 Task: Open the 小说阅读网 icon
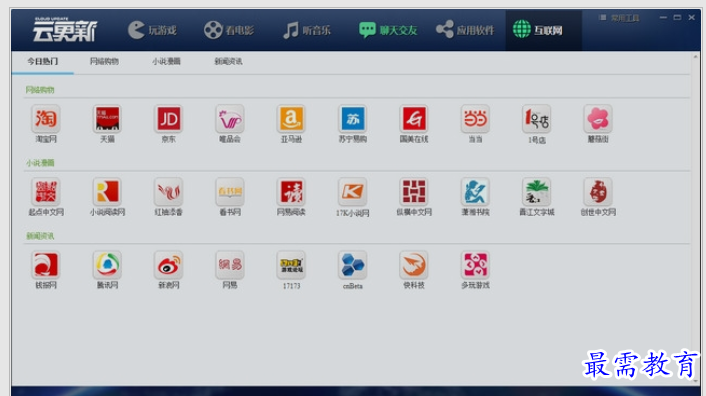[x=107, y=192]
